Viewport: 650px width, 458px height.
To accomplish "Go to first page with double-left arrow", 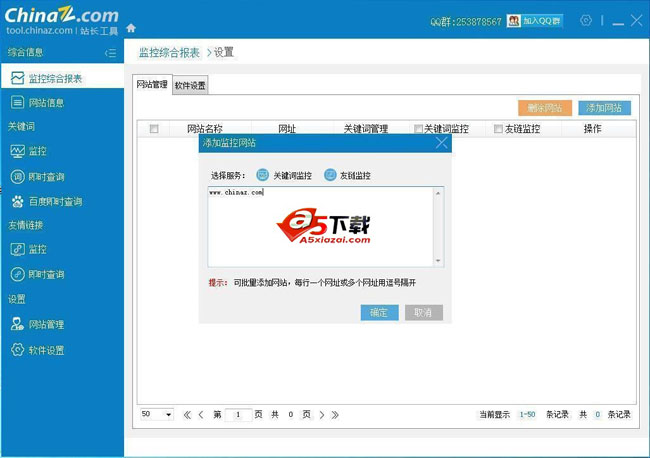I will pos(187,414).
